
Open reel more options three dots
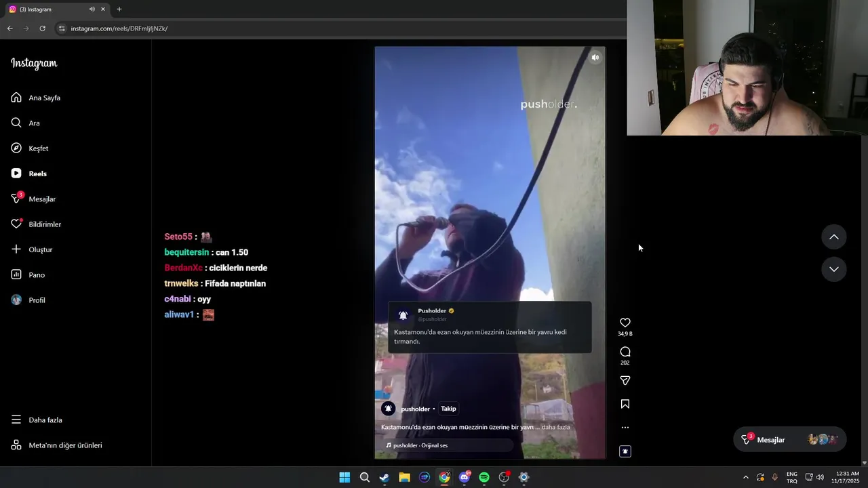coord(625,428)
